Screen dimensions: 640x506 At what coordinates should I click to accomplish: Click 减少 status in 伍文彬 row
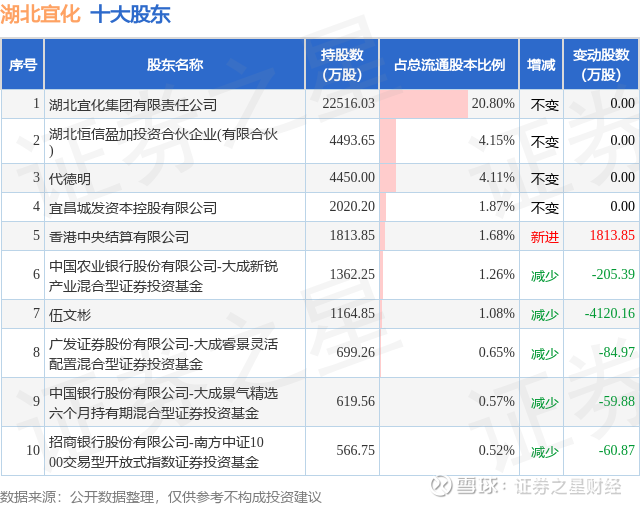[544, 315]
